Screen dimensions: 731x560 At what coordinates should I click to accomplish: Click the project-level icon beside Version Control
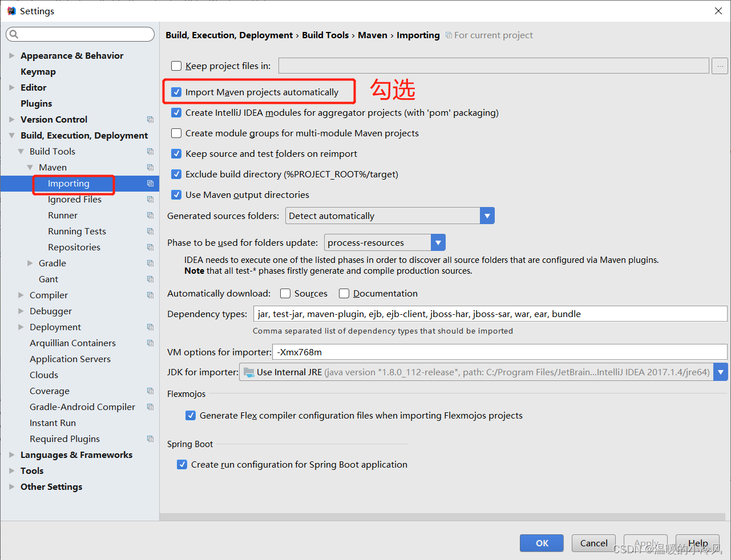click(150, 119)
